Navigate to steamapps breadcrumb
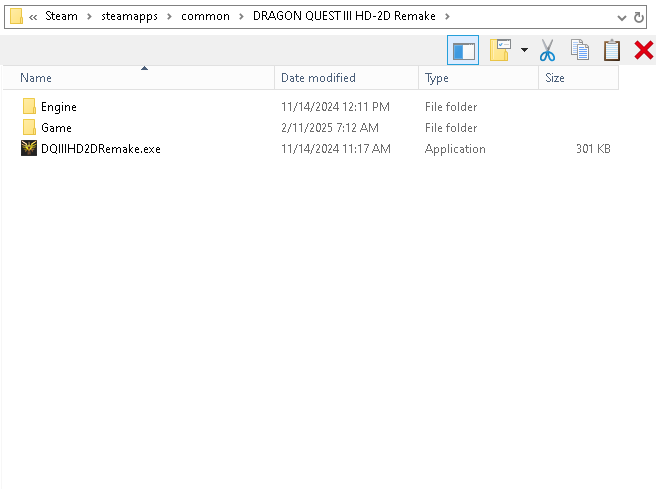This screenshot has width=656, height=489. pos(129,16)
